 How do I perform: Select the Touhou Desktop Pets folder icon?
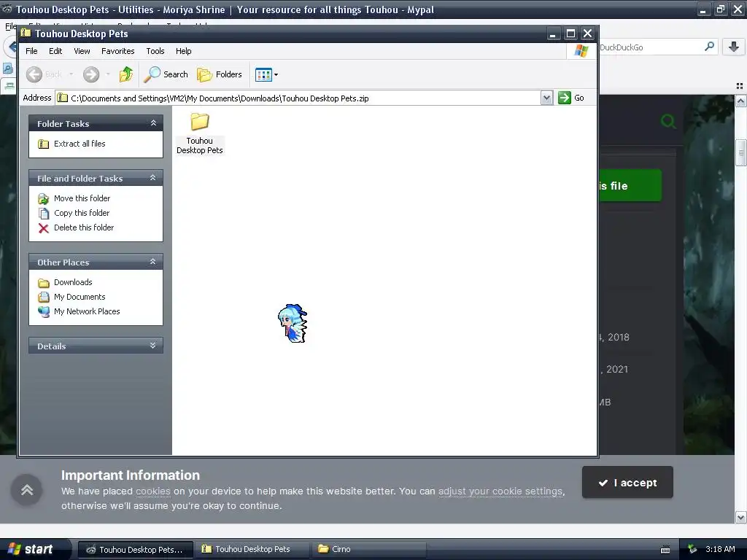(200, 122)
